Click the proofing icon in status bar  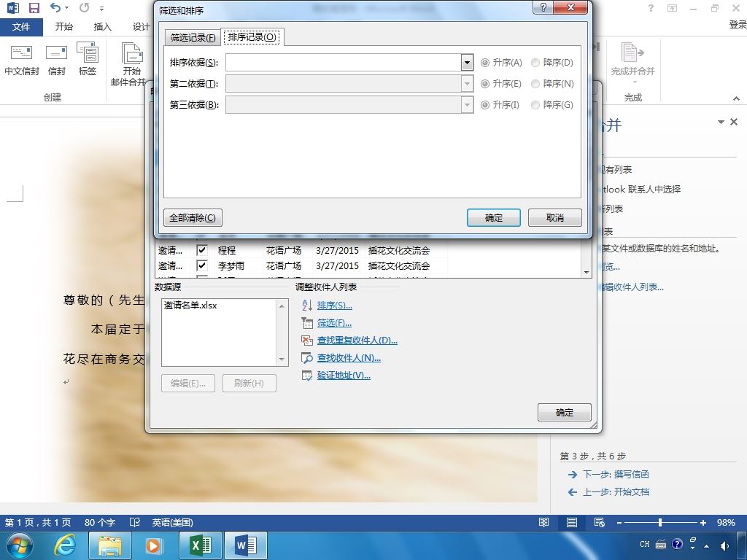tap(135, 522)
